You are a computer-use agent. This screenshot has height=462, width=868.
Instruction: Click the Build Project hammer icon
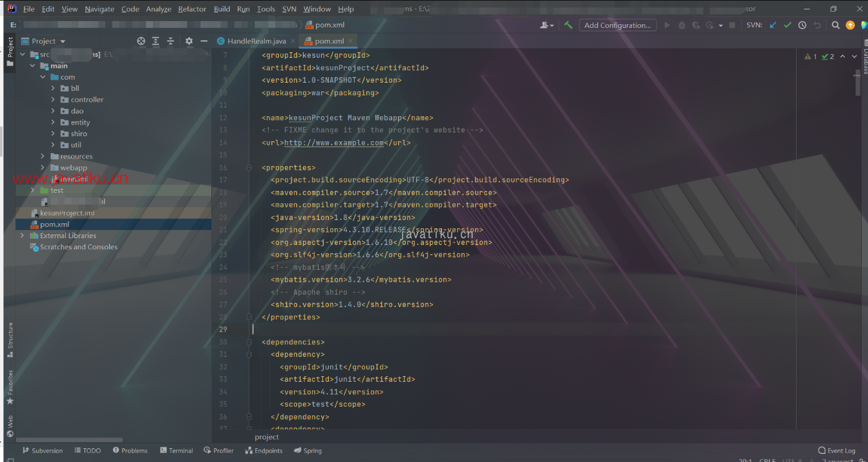[568, 25]
